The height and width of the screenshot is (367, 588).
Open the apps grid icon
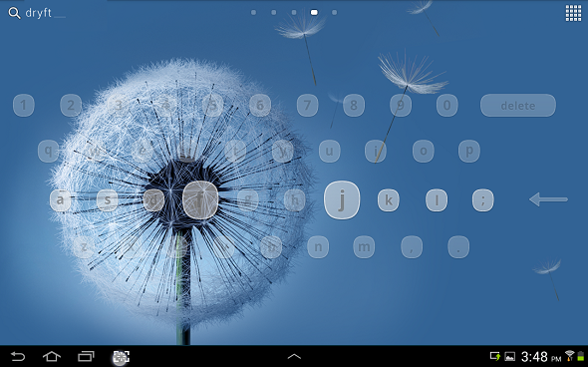click(x=573, y=13)
